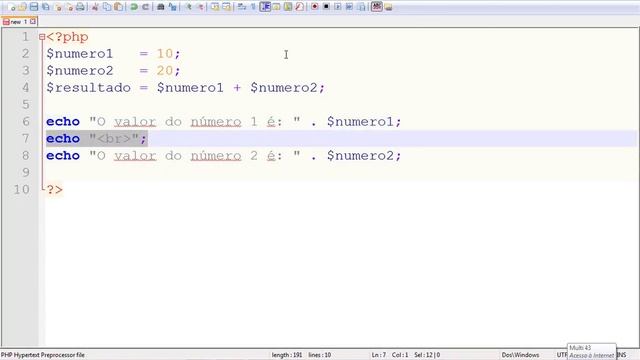Image resolution: width=640 pixels, height=360 pixels.
Task: Toggle the ABC spell check icon
Action: (377, 7)
